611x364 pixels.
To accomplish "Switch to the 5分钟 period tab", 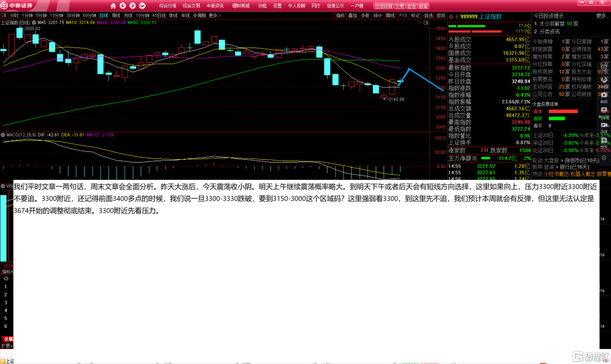I will 41,16.
